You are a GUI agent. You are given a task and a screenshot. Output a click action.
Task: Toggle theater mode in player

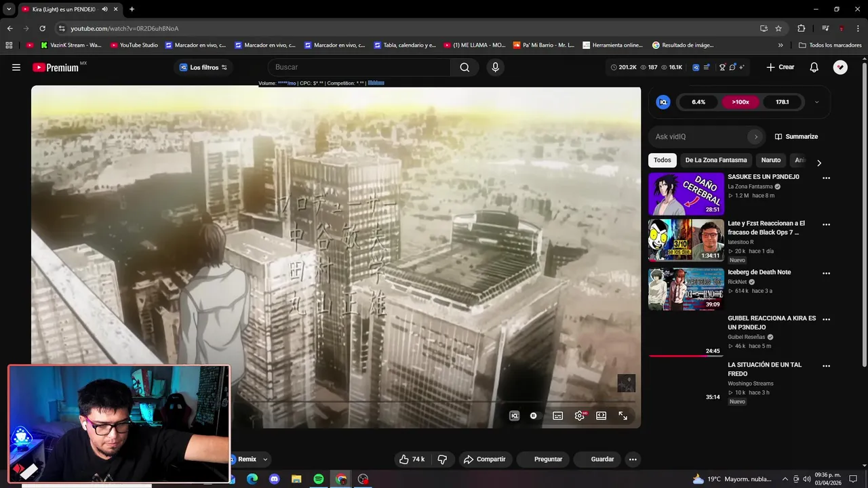(601, 416)
